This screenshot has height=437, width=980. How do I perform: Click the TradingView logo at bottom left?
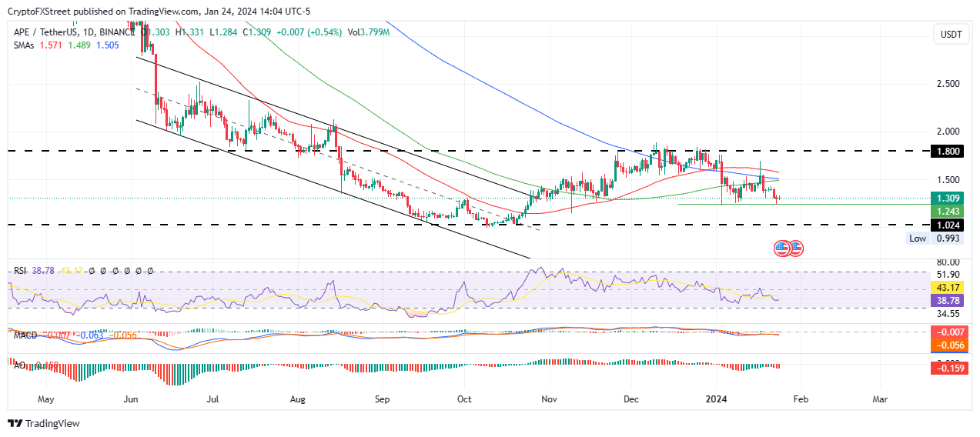click(x=44, y=423)
